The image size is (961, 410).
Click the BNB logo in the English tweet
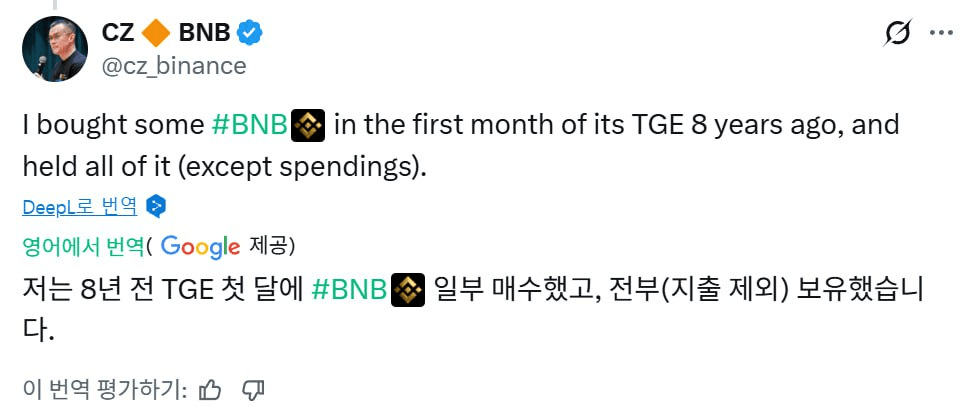coord(308,126)
